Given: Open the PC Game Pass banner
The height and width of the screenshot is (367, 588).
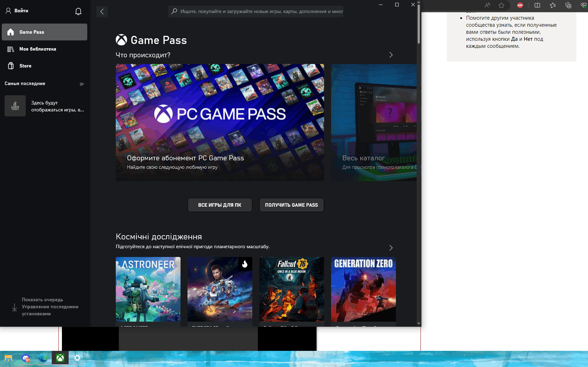Looking at the screenshot, I should [x=220, y=122].
